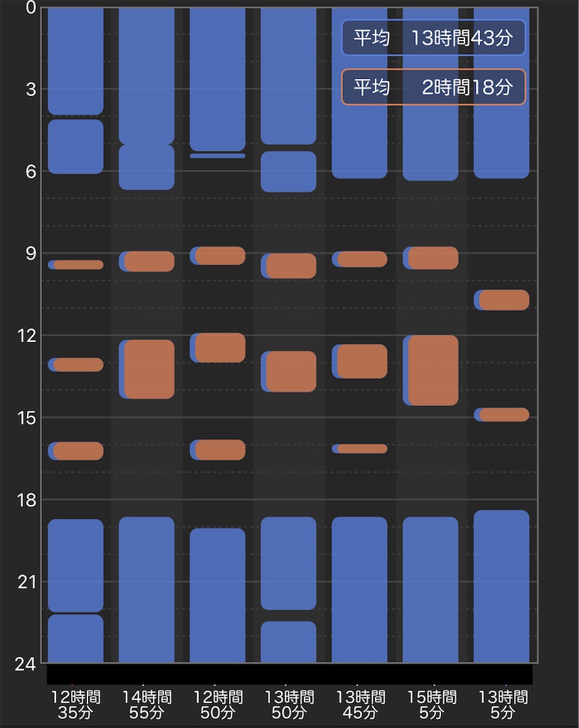
Task: Tap the 9 o'clock nap in 12時間35分 column
Action: tap(78, 264)
